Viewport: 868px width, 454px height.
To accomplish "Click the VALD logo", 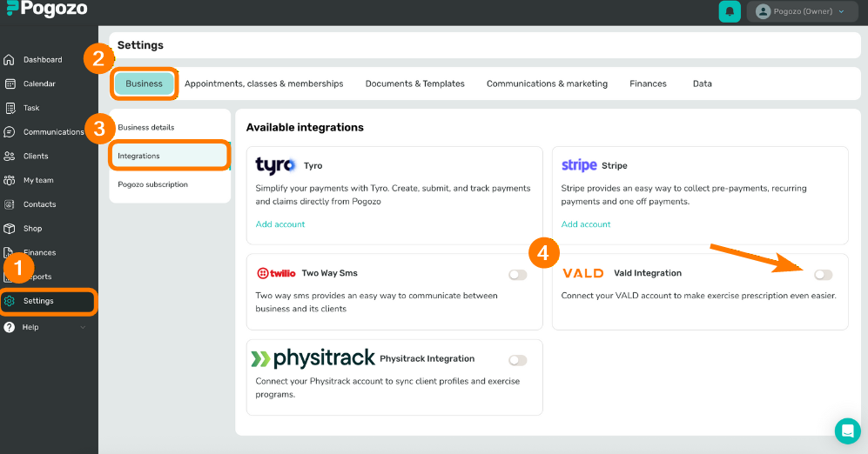I will [583, 273].
